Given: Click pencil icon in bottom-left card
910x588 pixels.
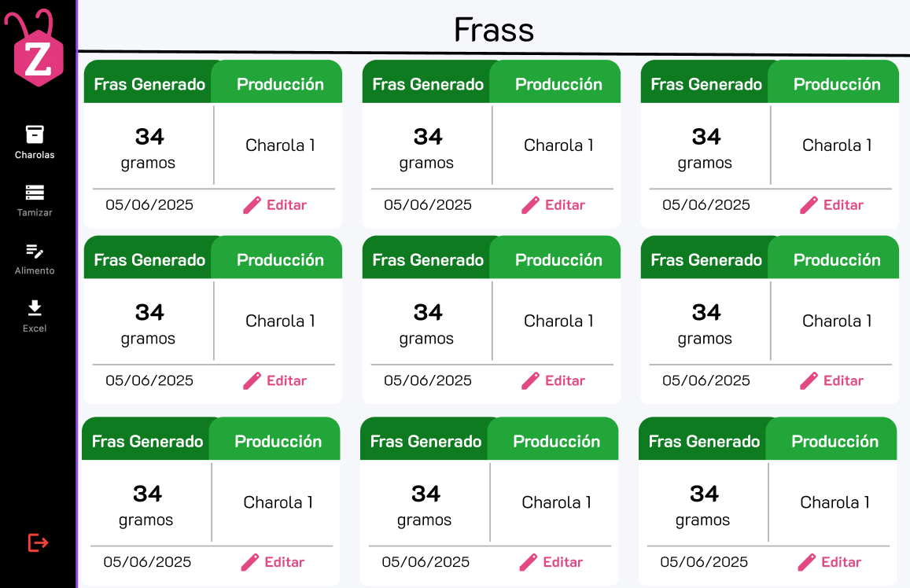Looking at the screenshot, I should coord(249,562).
